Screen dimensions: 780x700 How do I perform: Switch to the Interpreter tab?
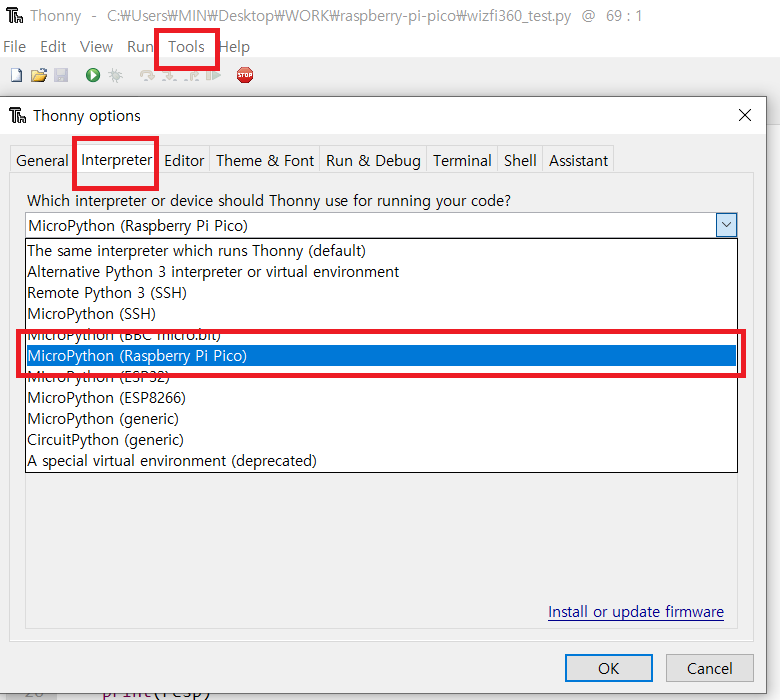(116, 160)
